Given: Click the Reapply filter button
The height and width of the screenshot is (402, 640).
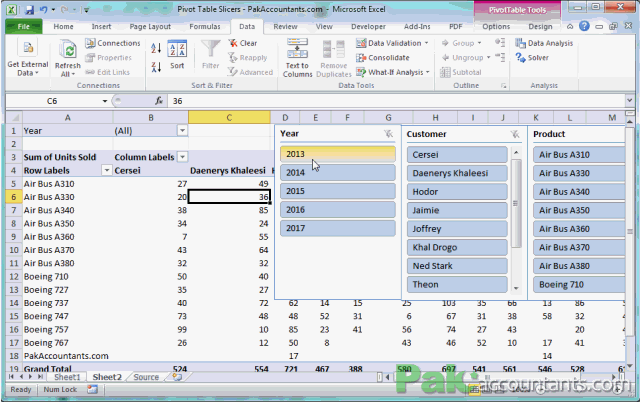Looking at the screenshot, I should (x=247, y=58).
